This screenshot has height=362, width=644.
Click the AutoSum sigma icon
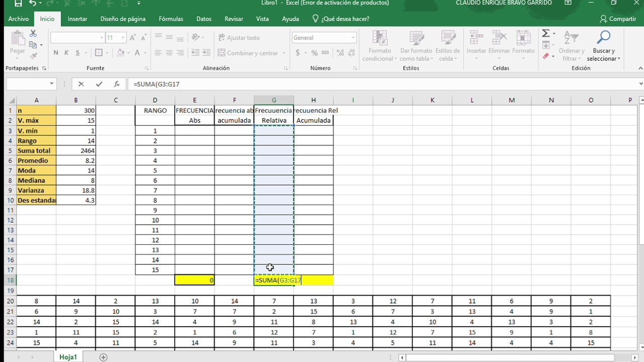(x=546, y=34)
